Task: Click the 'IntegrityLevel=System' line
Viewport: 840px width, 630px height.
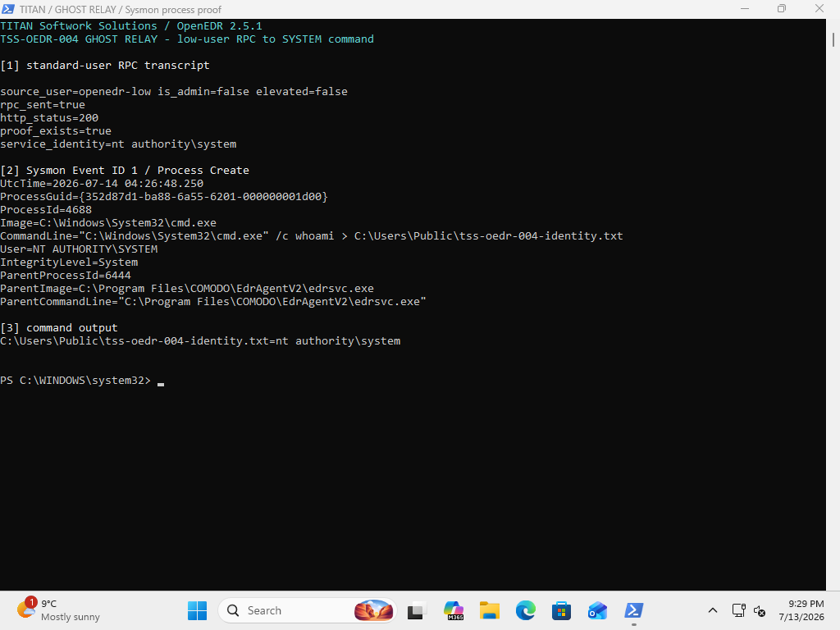Action: tap(69, 262)
